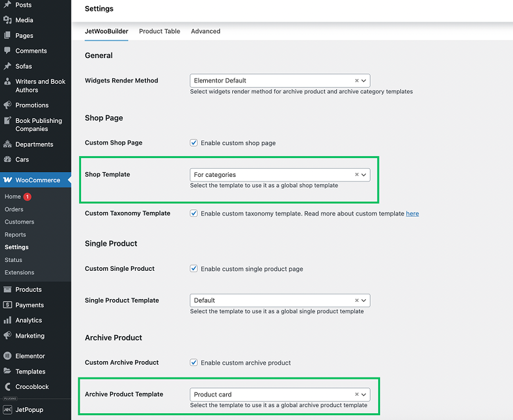The image size is (513, 420).
Task: Click the Marketing megaphone icon
Action: tap(7, 336)
